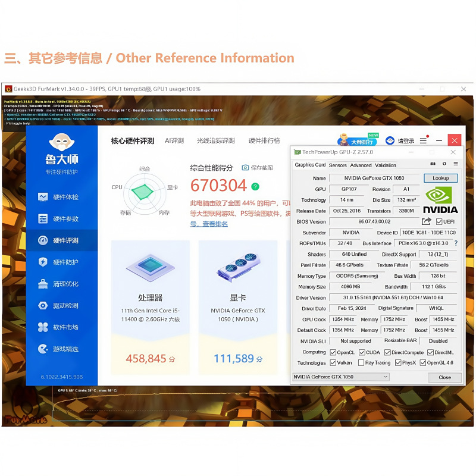Click the 请登录 login text
The width and height of the screenshot is (476, 476).
pyautogui.click(x=406, y=141)
